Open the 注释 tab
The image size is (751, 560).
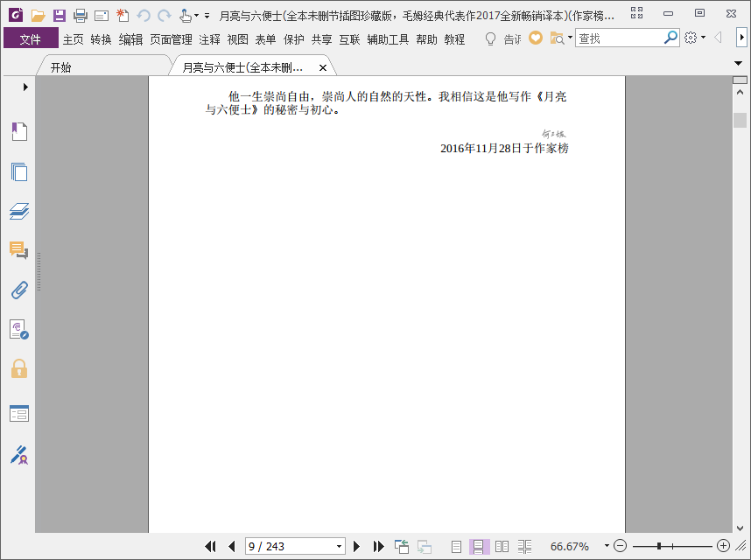[210, 39]
